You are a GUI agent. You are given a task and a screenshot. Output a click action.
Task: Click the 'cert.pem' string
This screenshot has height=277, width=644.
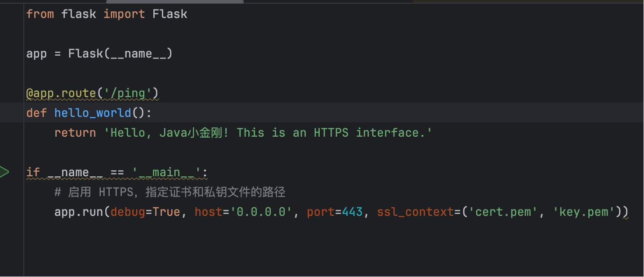[x=503, y=212]
